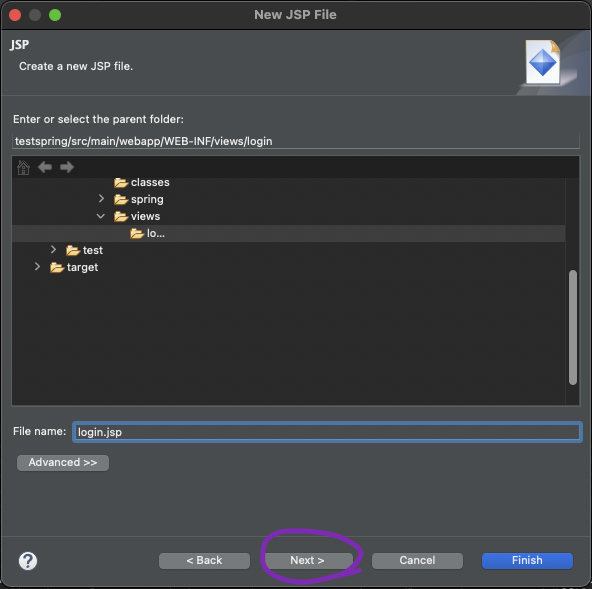Click the Forward arrow in tree toolbar
The height and width of the screenshot is (589, 592).
[x=67, y=167]
